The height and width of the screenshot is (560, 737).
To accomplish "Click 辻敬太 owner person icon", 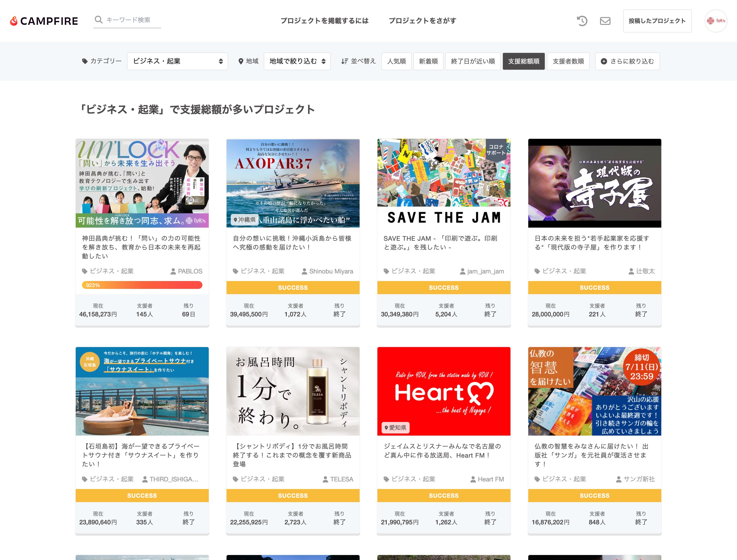I will click(631, 271).
